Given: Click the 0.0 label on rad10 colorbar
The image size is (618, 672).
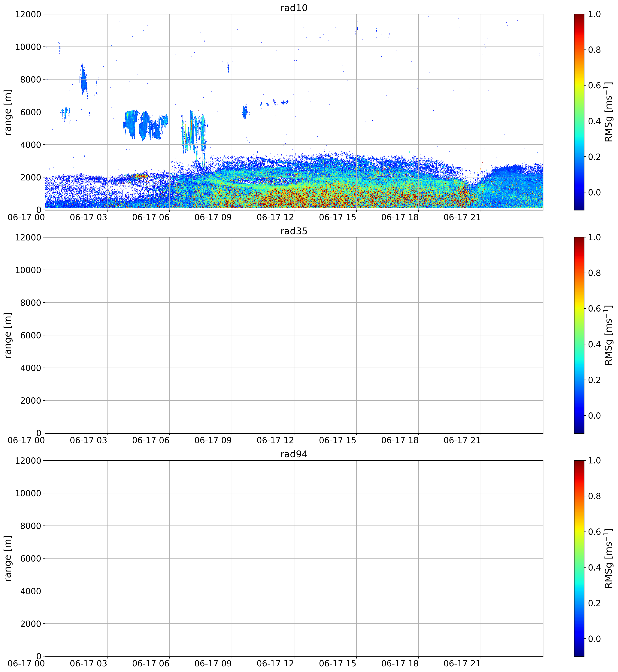Looking at the screenshot, I should 595,192.
